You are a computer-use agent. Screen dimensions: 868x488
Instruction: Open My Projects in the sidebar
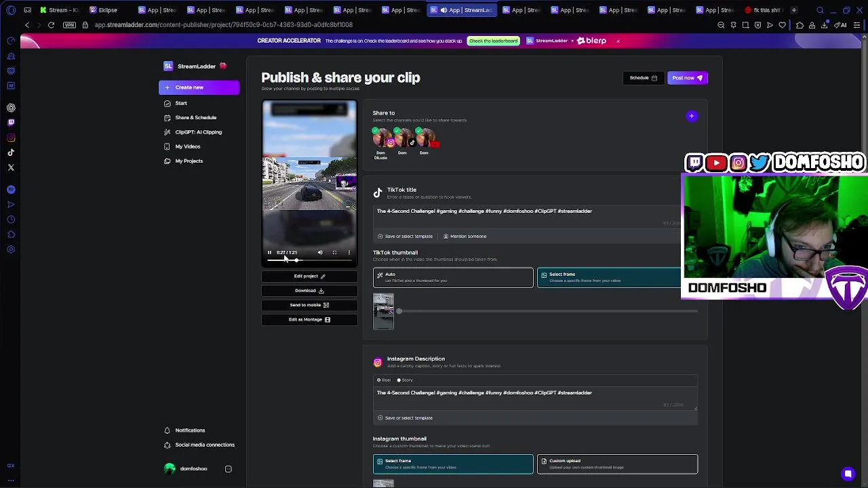(189, 161)
